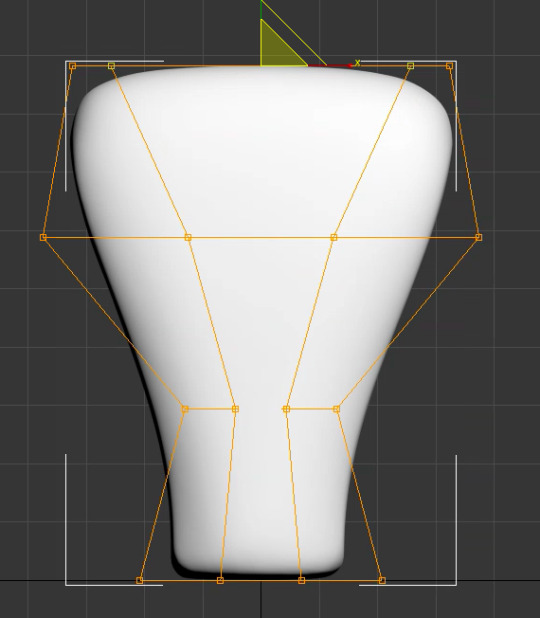Select outer-left control point on the neck lattice row
Screen dimensions: 540x618
[185, 409]
